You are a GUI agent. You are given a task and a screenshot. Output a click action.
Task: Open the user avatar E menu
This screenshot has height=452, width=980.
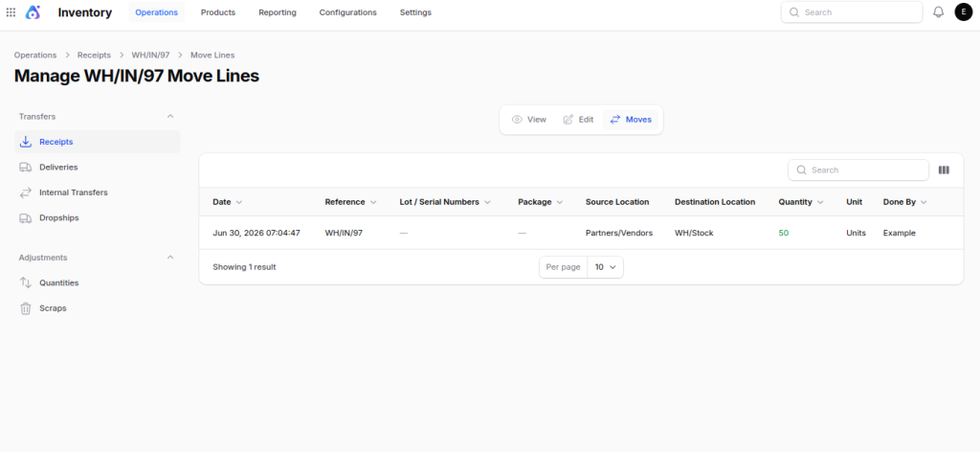click(963, 11)
